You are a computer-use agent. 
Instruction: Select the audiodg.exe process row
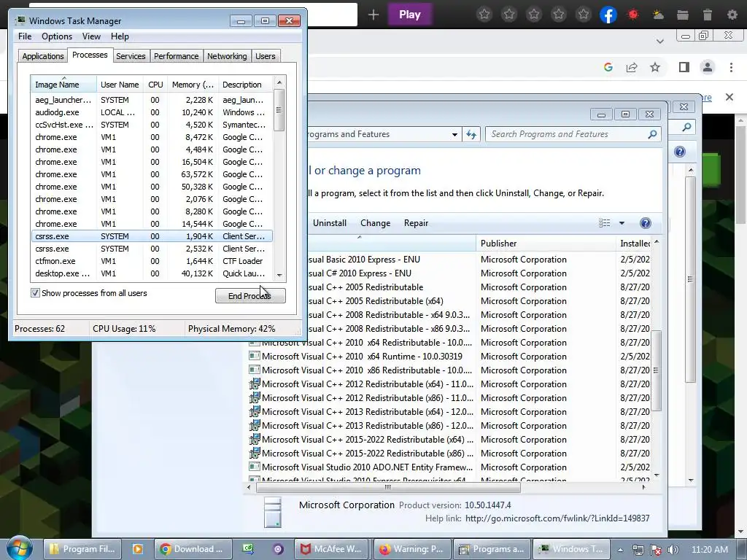pyautogui.click(x=152, y=112)
